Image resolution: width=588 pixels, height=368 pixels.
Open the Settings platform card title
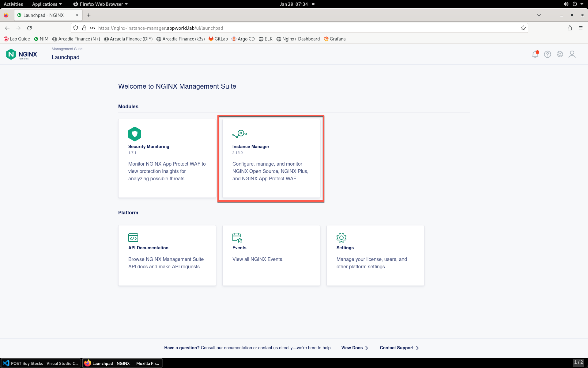point(345,248)
